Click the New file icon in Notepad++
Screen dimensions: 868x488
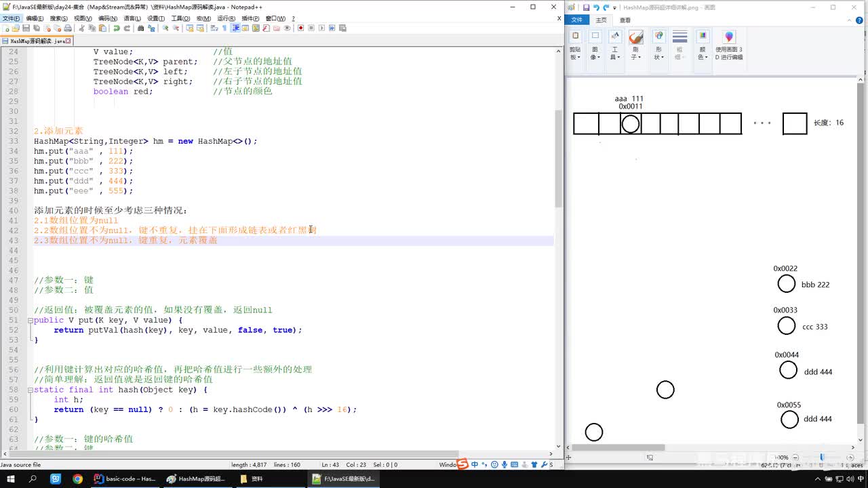pos(6,28)
